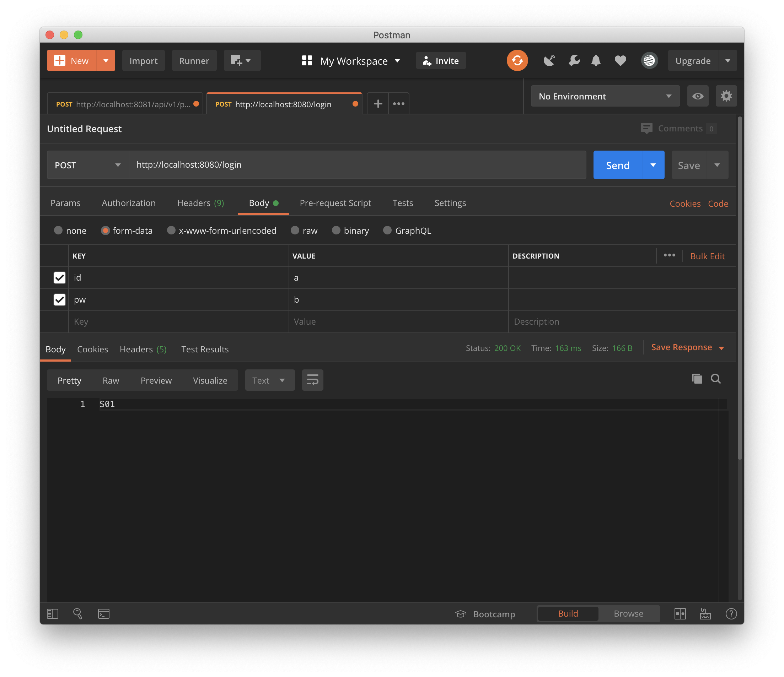Open the Text response format dropdown

[269, 380]
